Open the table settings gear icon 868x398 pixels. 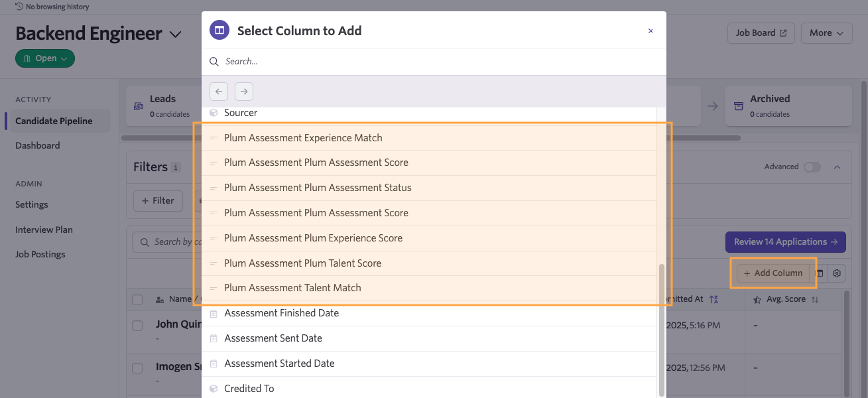836,273
